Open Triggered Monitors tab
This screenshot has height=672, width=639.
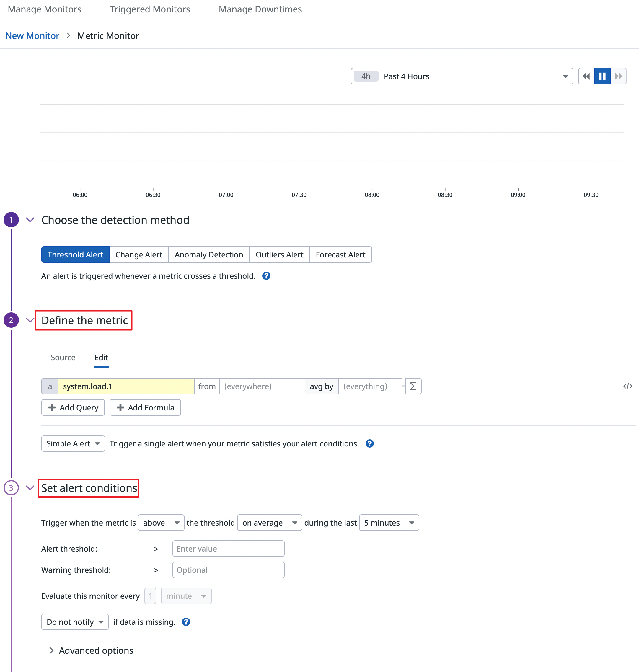150,9
